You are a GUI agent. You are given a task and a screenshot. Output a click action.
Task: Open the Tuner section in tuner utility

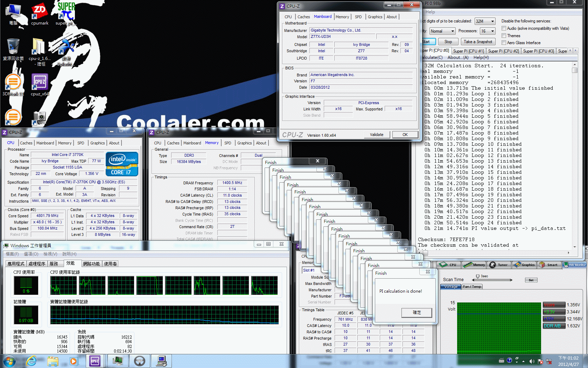(x=499, y=265)
